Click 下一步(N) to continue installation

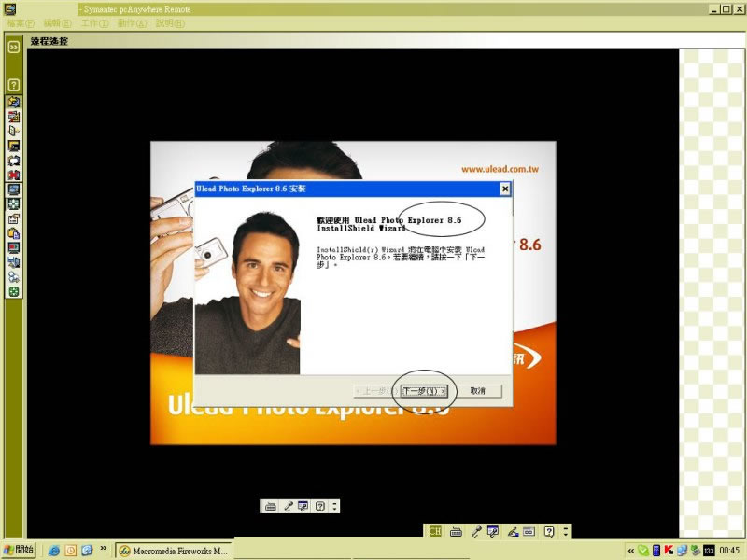[x=424, y=391]
